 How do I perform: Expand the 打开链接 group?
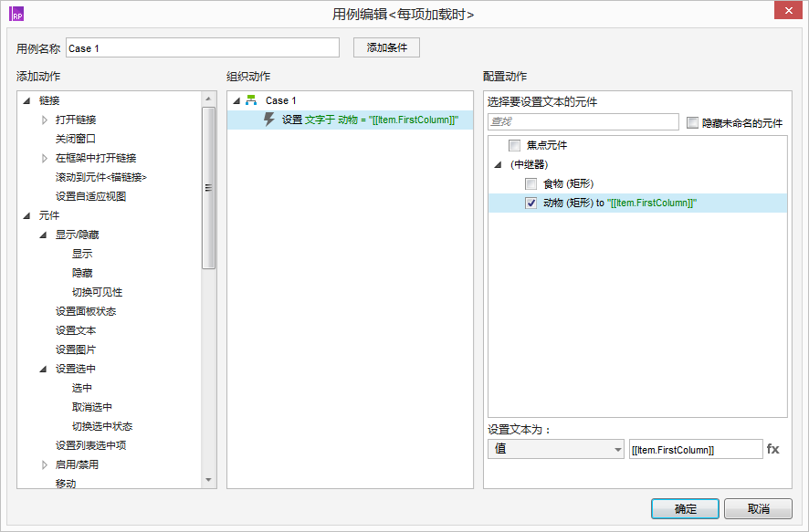45,120
